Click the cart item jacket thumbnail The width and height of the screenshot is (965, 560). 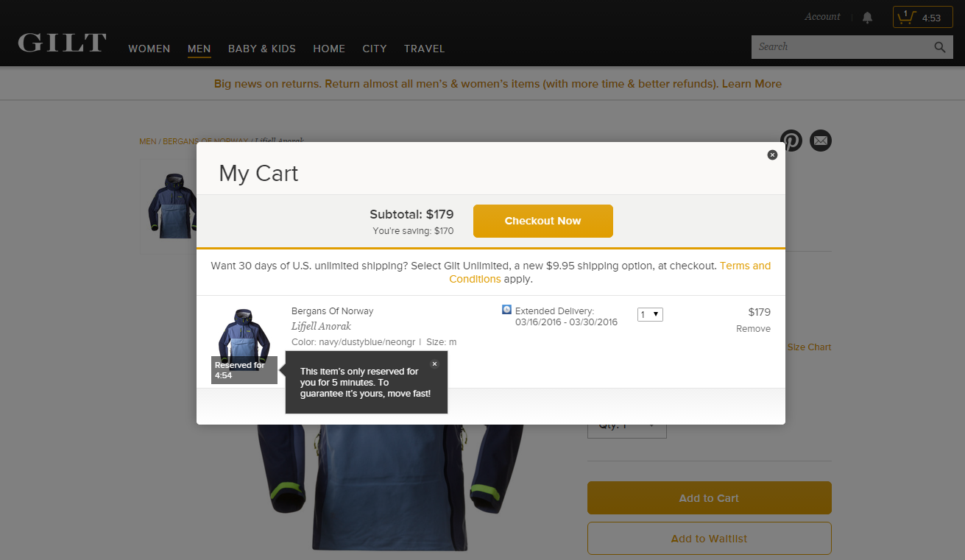point(244,340)
